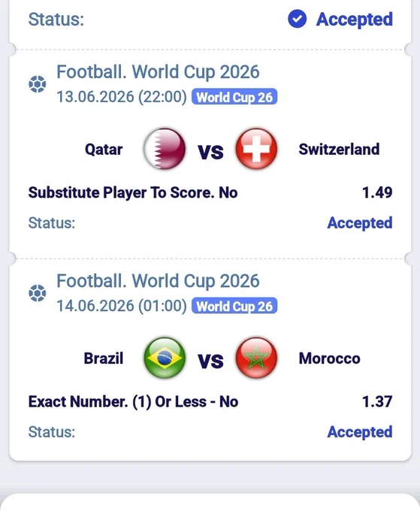Click football icon beside 13.06.2026 match
Image resolution: width=420 pixels, height=511 pixels.
(x=37, y=84)
